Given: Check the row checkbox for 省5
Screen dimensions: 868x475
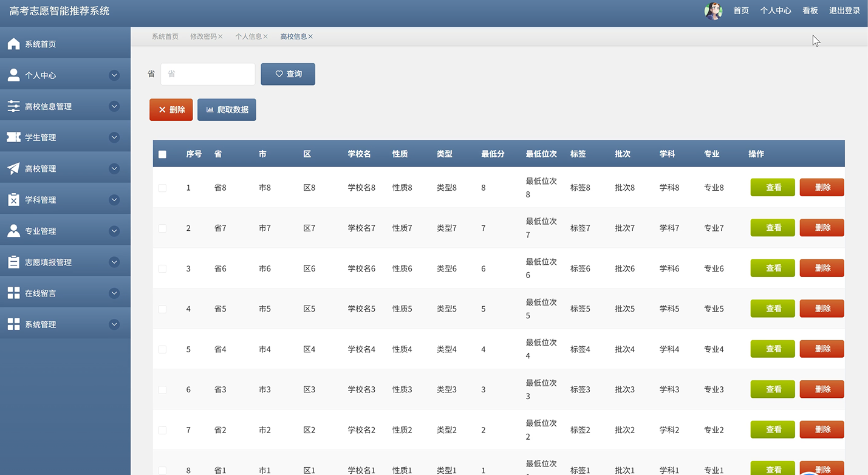Looking at the screenshot, I should pos(162,309).
